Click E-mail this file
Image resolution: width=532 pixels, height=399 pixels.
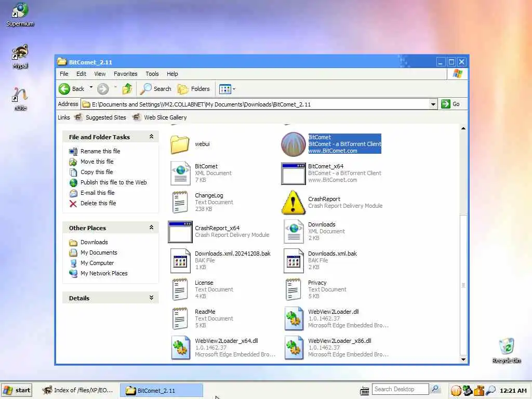click(92, 193)
